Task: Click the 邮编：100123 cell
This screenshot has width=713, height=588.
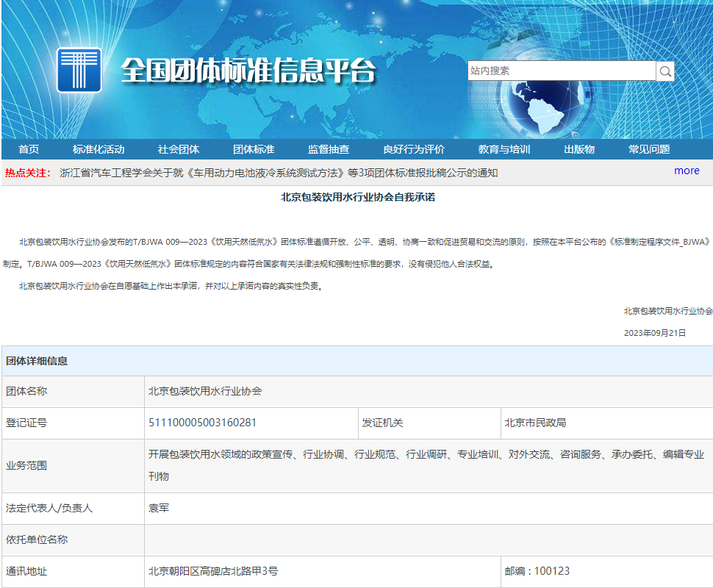Action: 606,572
